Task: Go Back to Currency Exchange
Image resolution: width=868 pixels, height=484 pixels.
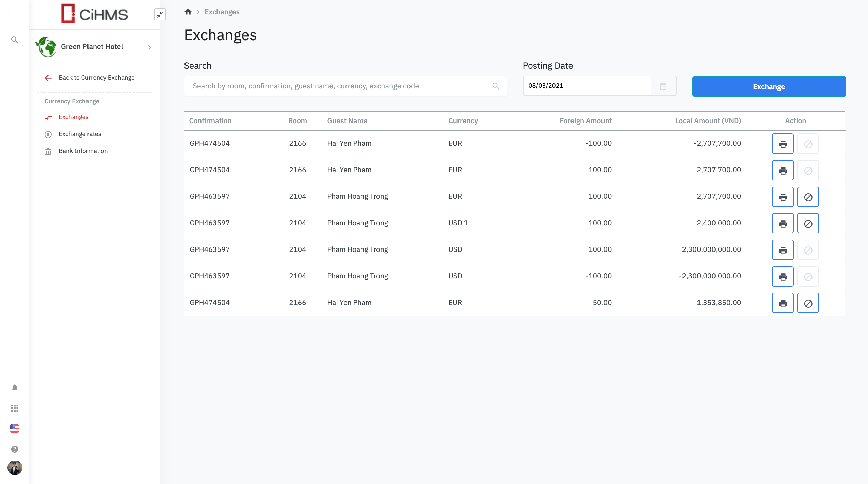Action: pyautogui.click(x=96, y=77)
